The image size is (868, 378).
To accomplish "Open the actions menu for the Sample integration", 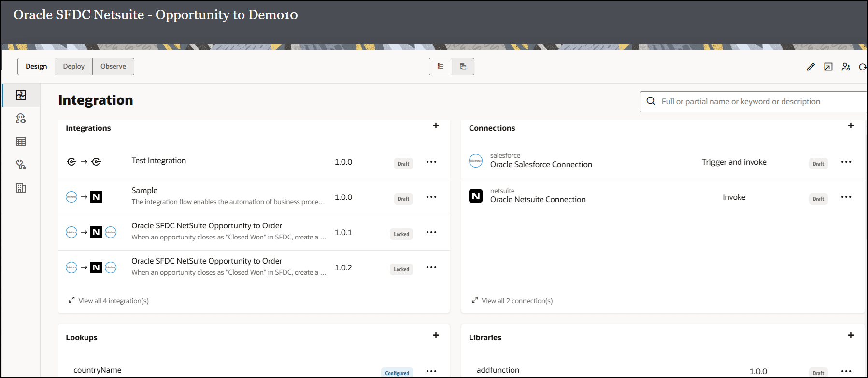I will [431, 197].
